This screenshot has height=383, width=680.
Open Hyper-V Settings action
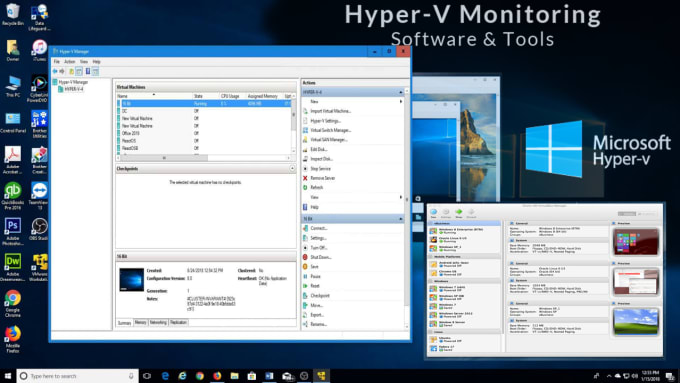tap(326, 121)
